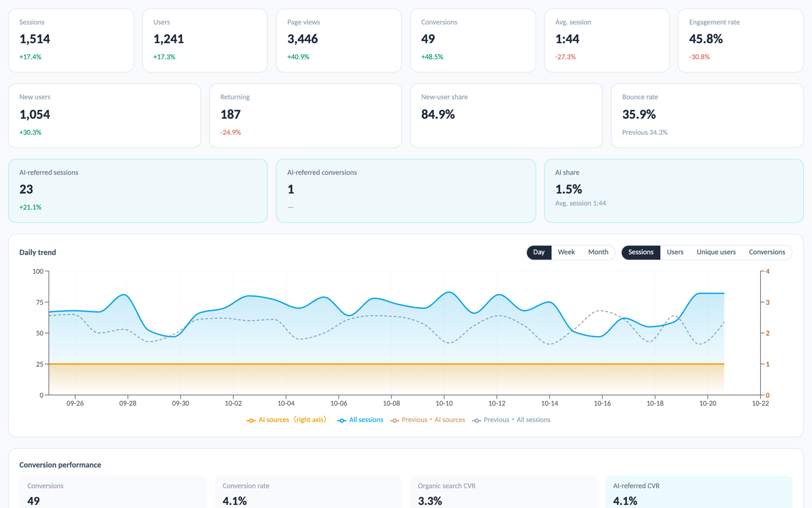Screen dimensions: 812x508
Task: Click the Engagement rate -30.8% change
Action: click(699, 57)
